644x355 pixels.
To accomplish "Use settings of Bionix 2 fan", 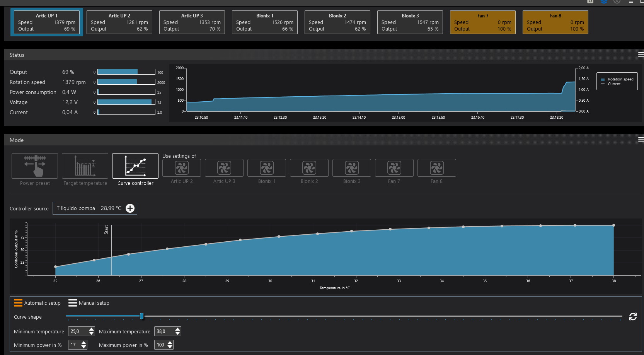I will [x=309, y=168].
